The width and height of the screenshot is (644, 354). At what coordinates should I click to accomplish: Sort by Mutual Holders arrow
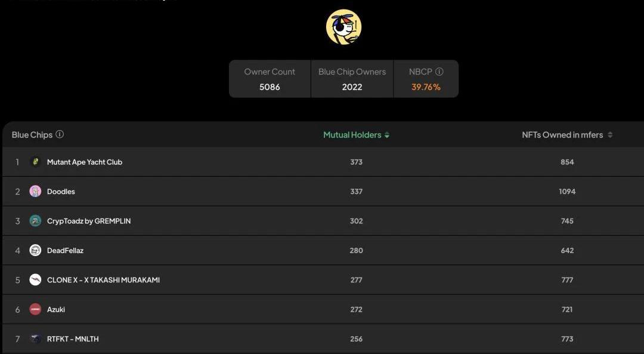click(x=387, y=135)
